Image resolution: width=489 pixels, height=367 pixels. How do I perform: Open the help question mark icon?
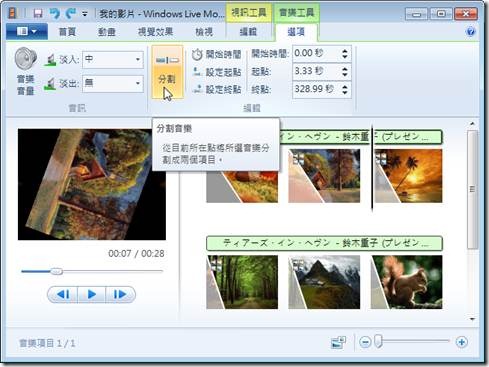pyautogui.click(x=471, y=32)
